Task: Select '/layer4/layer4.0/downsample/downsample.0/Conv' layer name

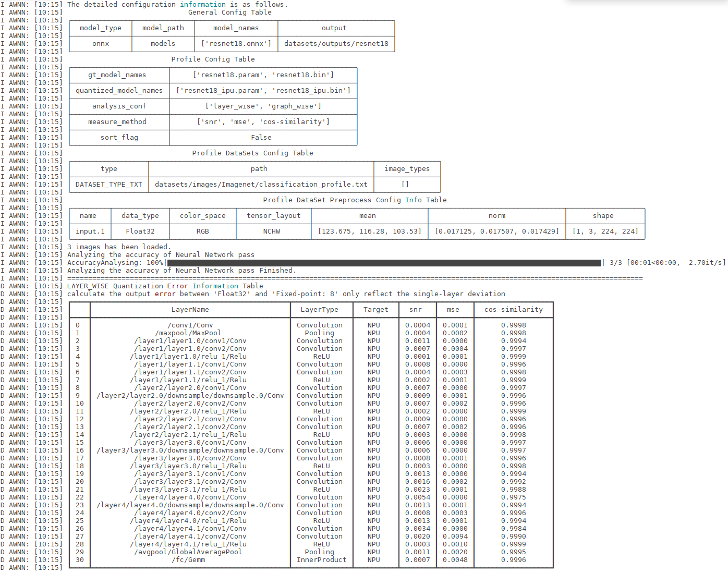Action: pyautogui.click(x=190, y=505)
